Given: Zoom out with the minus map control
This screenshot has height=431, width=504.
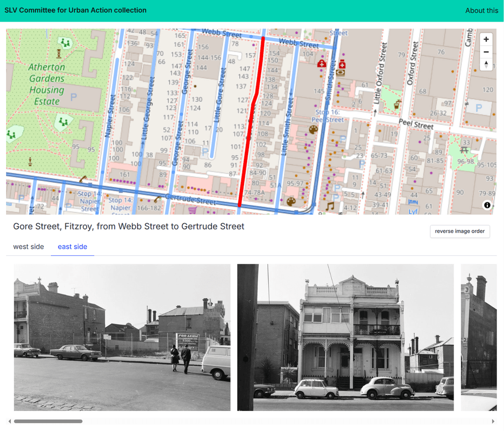Looking at the screenshot, I should (x=485, y=51).
